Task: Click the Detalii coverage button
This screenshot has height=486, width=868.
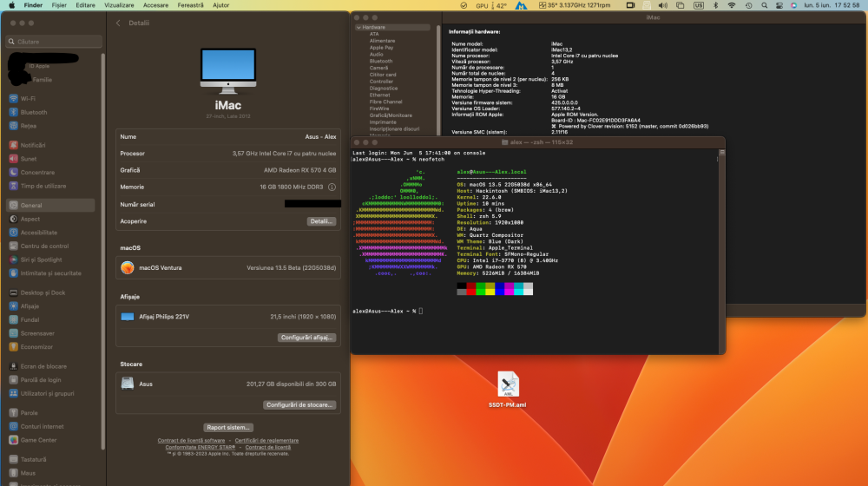Action: [322, 221]
